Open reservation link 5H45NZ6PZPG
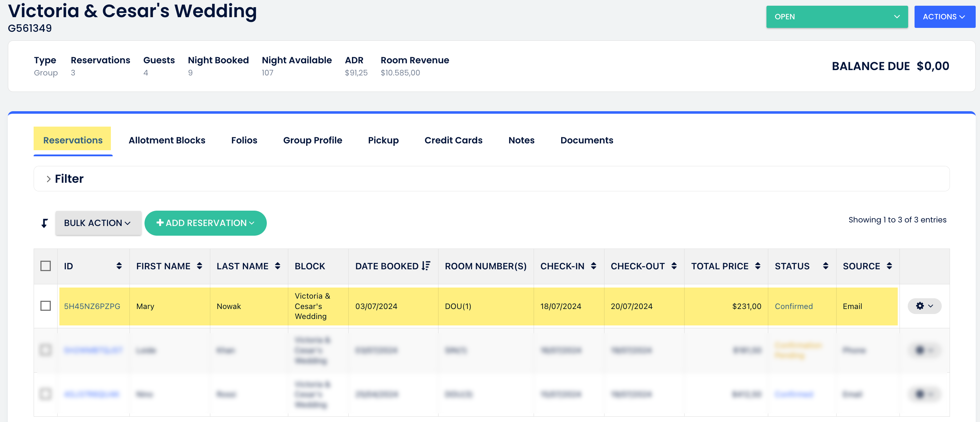Viewport: 980px width, 422px height. coord(92,306)
